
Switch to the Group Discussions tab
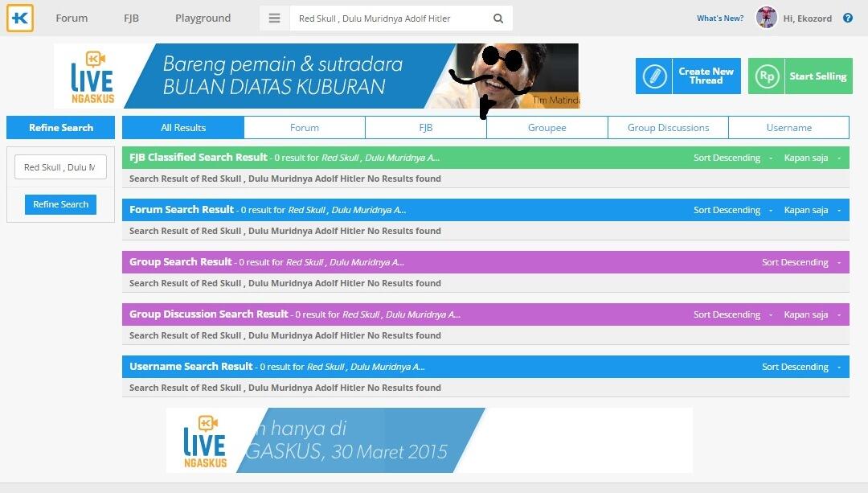pyautogui.click(x=668, y=127)
